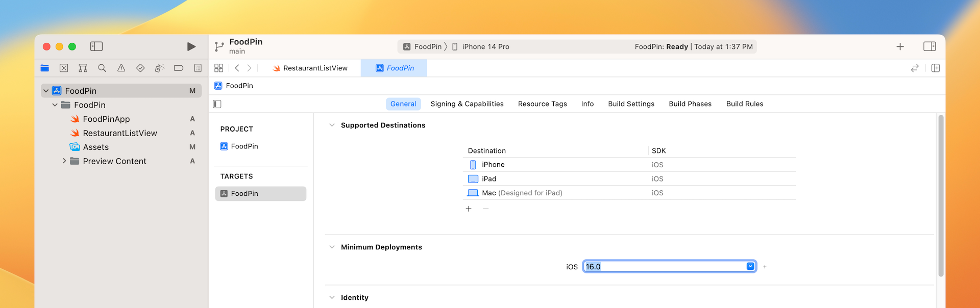Switch to Signing & Capabilities tab
The width and height of the screenshot is (980, 308).
467,104
